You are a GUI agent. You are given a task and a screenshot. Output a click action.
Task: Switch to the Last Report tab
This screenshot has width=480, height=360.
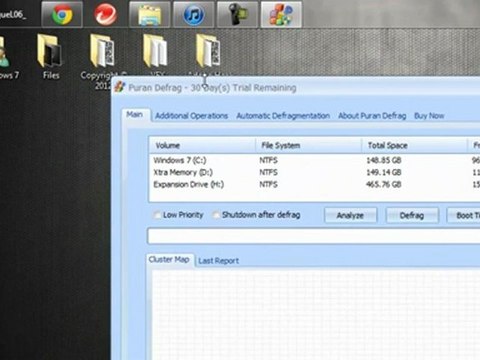click(x=219, y=261)
